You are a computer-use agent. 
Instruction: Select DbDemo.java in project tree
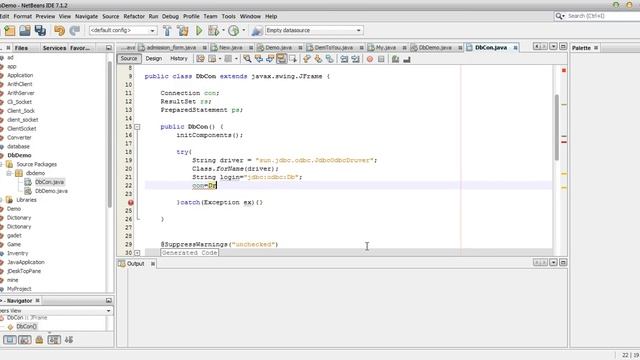tap(51, 191)
